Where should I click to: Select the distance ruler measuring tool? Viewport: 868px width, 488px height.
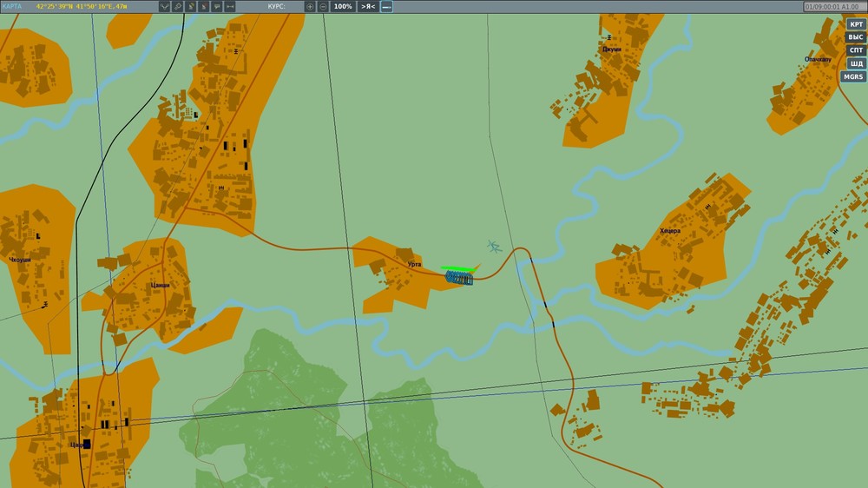230,7
